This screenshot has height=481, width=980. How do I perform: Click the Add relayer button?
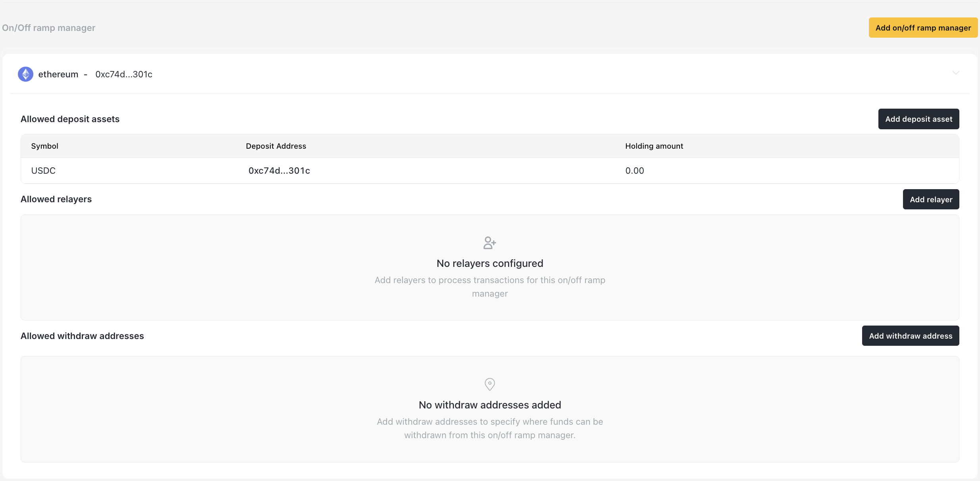pos(931,199)
